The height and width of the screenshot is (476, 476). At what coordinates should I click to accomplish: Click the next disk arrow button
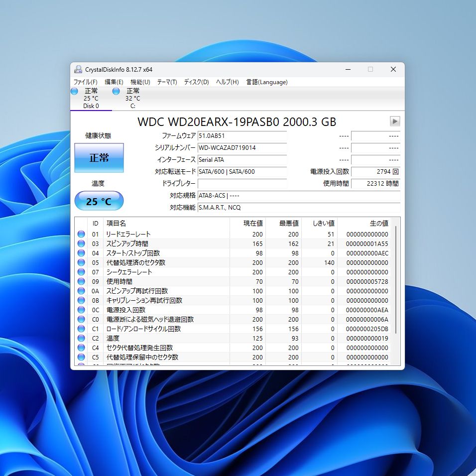395,121
